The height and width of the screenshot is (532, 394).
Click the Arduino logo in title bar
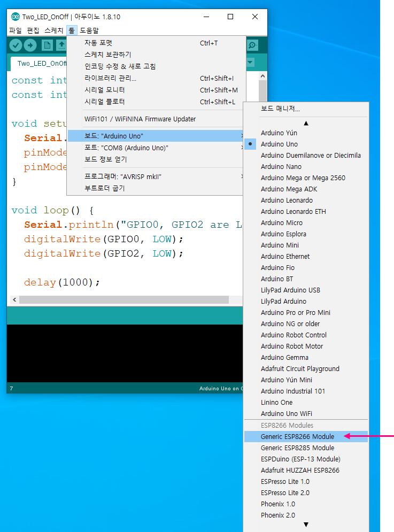coord(16,17)
